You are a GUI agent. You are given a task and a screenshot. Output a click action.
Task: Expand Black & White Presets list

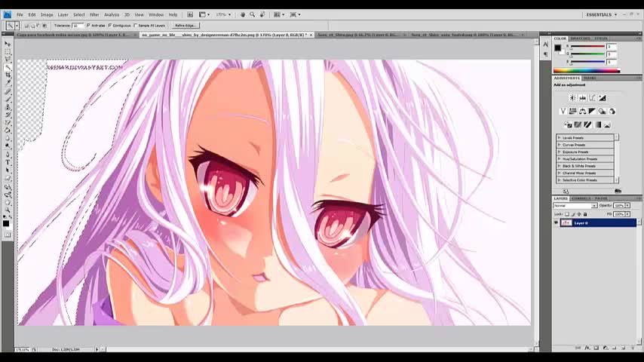(x=560, y=166)
